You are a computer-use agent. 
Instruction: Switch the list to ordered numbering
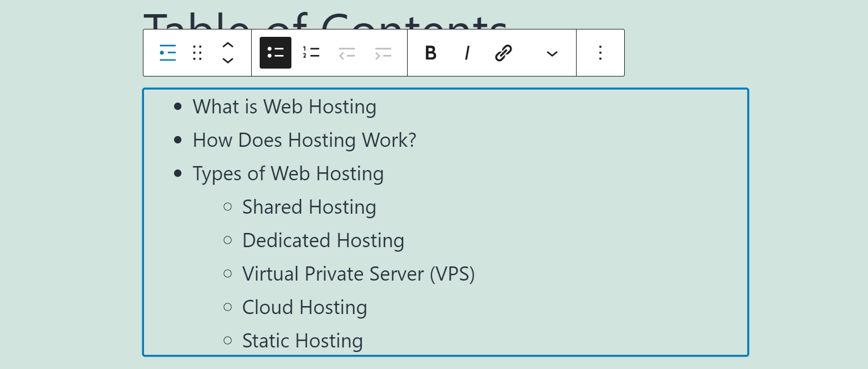pyautogui.click(x=311, y=53)
